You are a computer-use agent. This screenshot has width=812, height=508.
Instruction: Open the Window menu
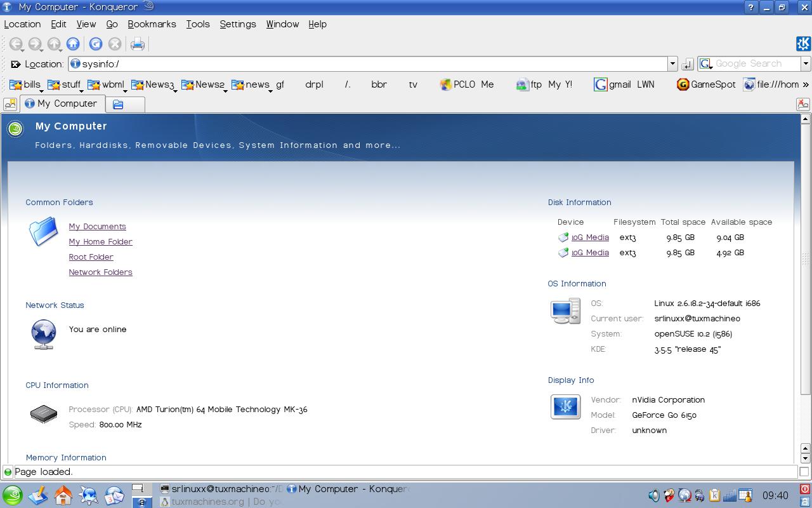point(282,24)
